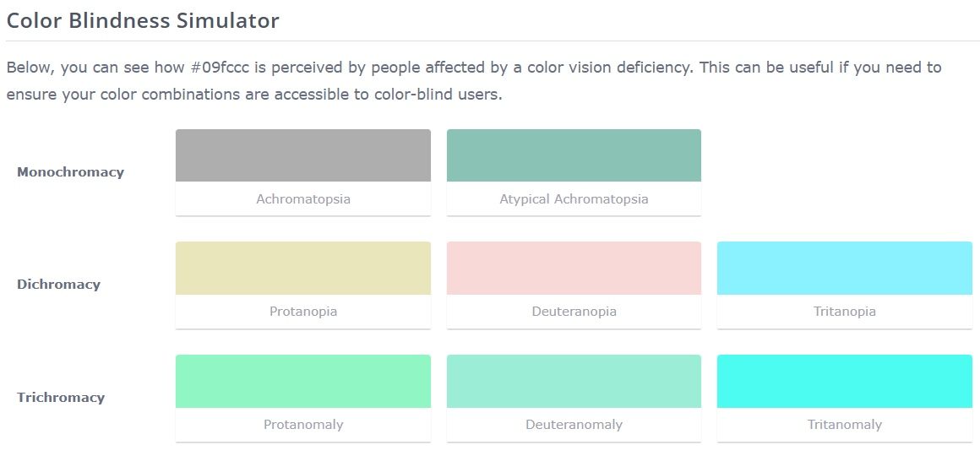This screenshot has height=456, width=980.
Task: Select the pink Deuteranopia color swatch
Action: [574, 269]
